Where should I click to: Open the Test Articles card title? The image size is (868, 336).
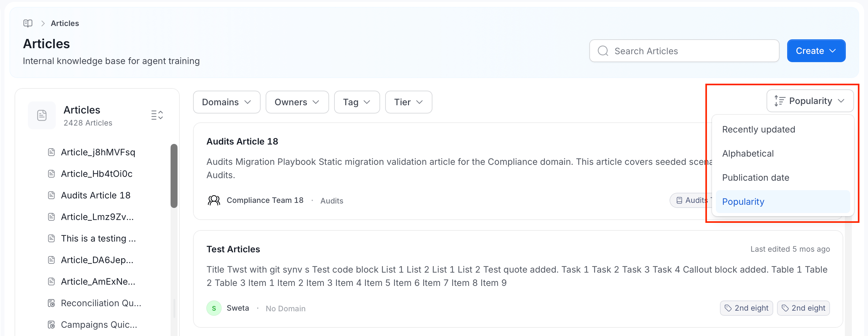point(233,249)
